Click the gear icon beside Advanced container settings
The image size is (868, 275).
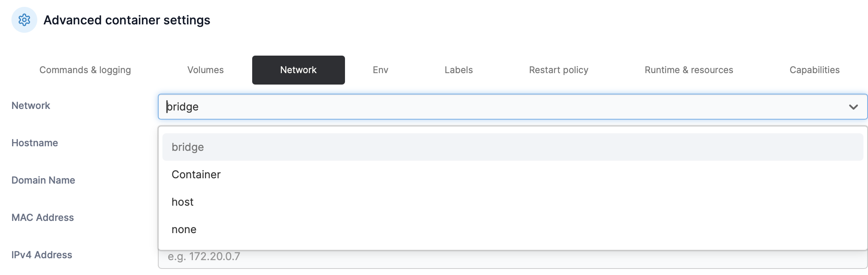24,20
